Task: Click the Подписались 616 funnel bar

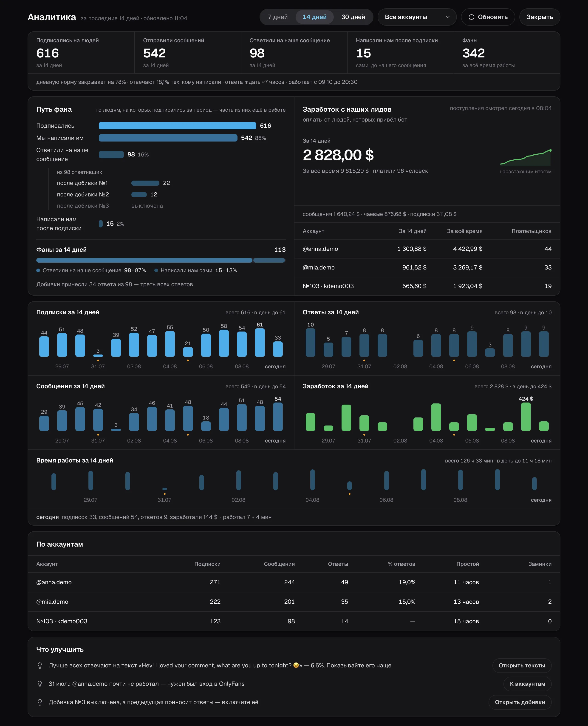Action: tap(178, 126)
